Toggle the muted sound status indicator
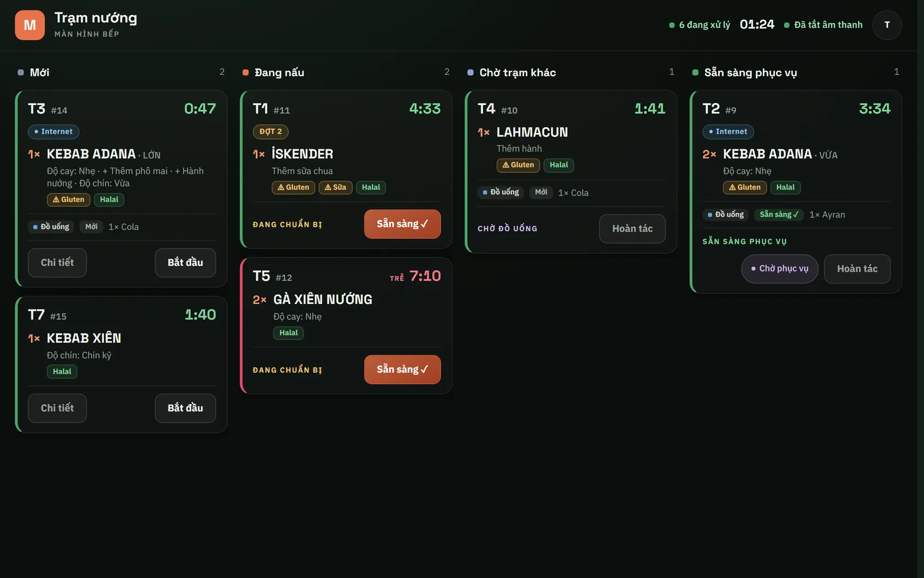The width and height of the screenshot is (924, 578). pos(823,25)
